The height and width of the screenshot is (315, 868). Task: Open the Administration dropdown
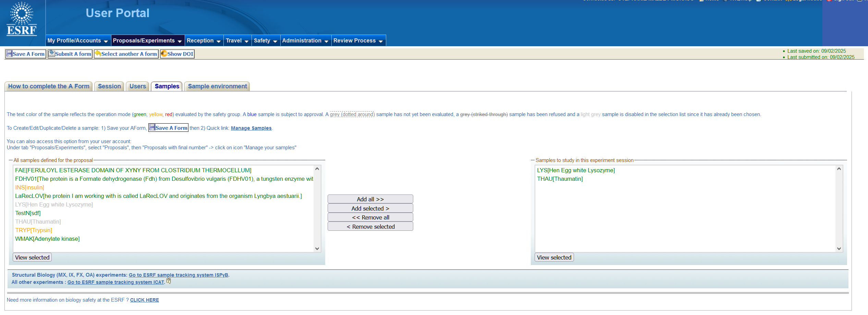(x=305, y=40)
